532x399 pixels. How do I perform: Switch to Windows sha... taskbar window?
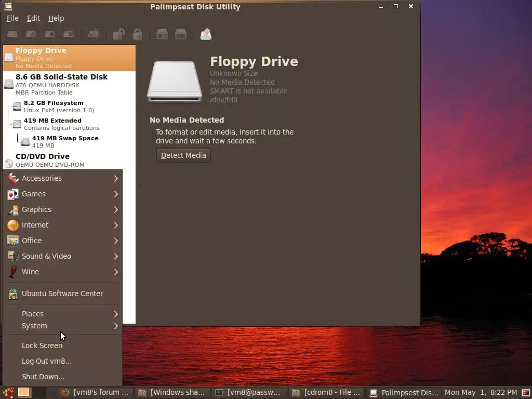point(172,393)
